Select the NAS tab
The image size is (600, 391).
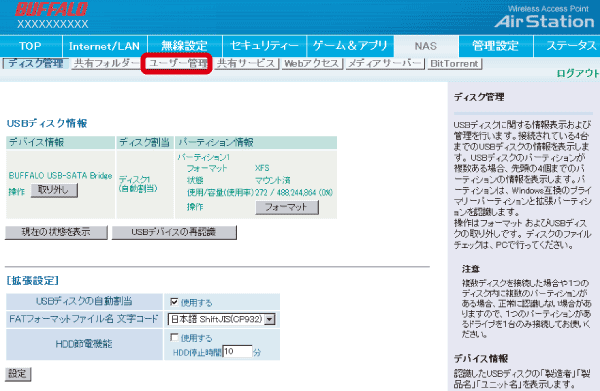[x=426, y=46]
